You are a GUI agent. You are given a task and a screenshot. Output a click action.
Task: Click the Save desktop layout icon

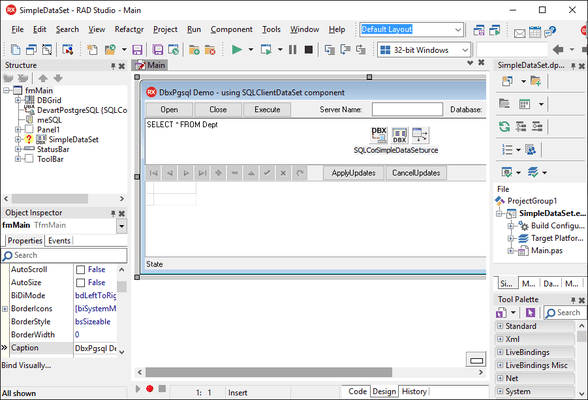479,30
